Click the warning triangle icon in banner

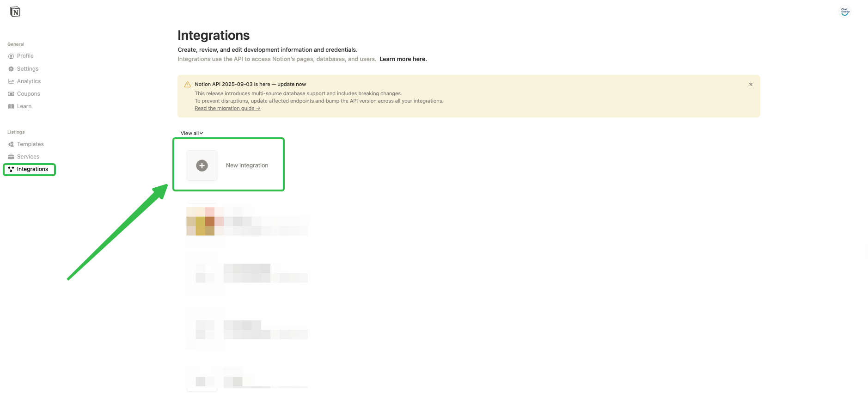(188, 85)
